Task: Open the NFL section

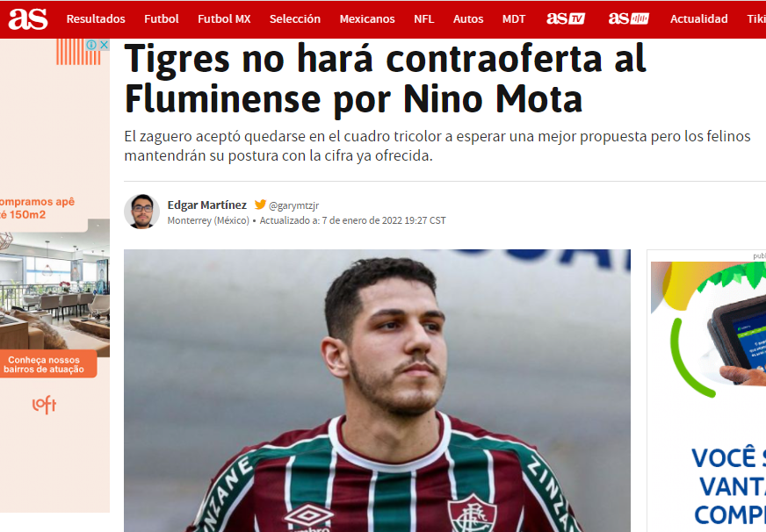Action: tap(424, 19)
